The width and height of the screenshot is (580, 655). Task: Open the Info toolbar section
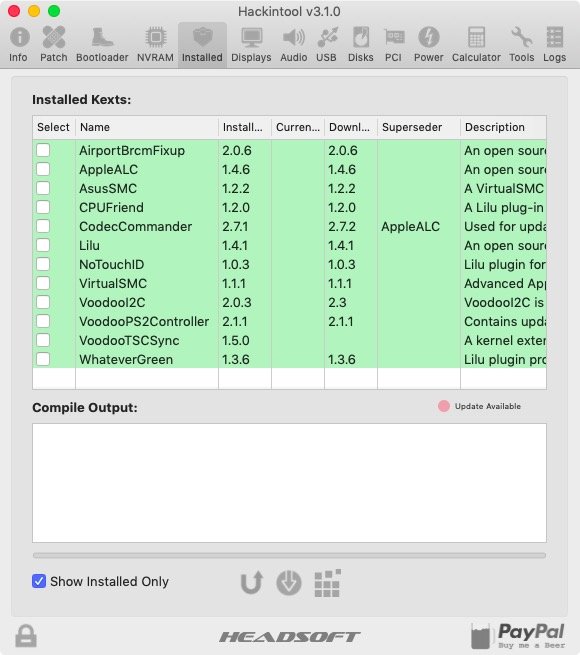click(19, 44)
